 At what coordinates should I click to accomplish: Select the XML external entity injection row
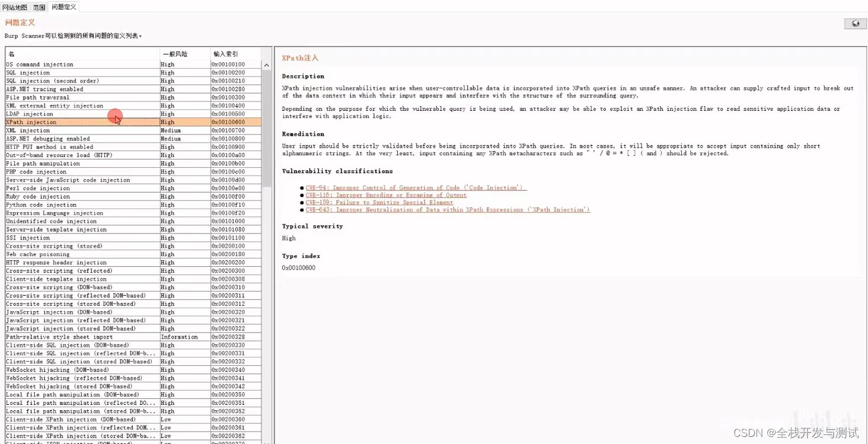133,106
